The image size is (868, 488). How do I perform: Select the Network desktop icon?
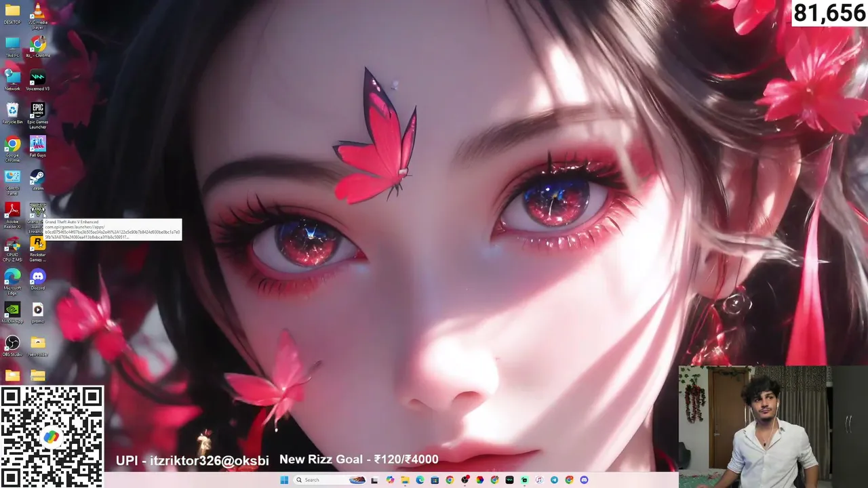12,80
